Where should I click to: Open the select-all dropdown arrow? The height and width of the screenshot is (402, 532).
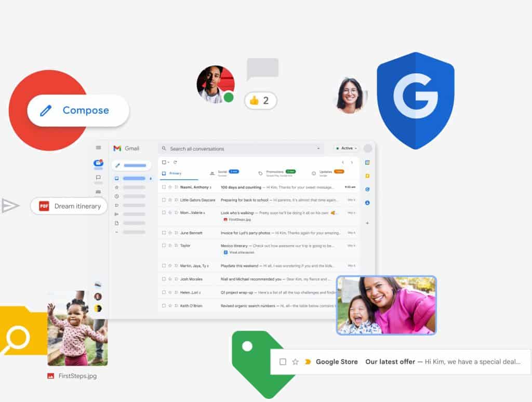[168, 163]
